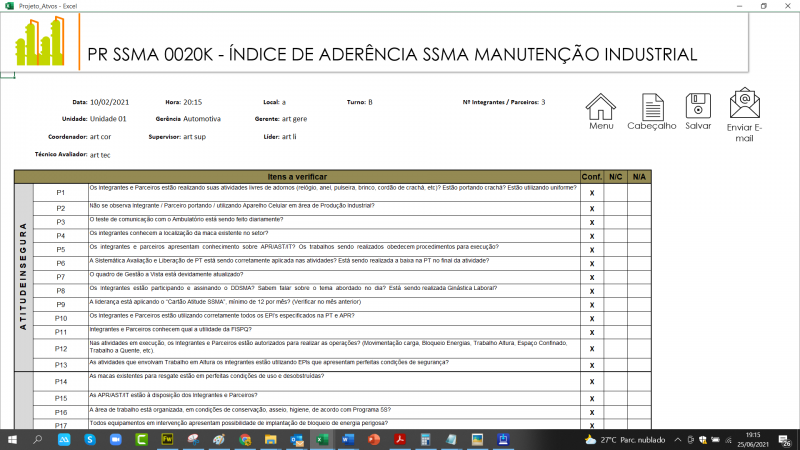Click the Enviar E-mail envelope icon
Viewport: 800px width, 450px height.
coord(745,105)
